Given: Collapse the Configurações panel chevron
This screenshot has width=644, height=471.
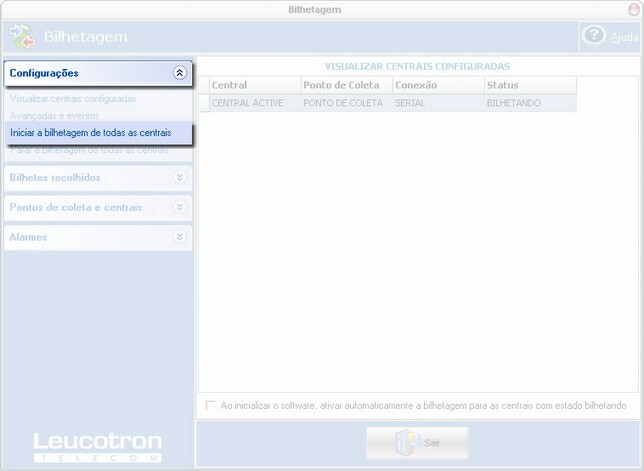Looking at the screenshot, I should click(x=179, y=73).
